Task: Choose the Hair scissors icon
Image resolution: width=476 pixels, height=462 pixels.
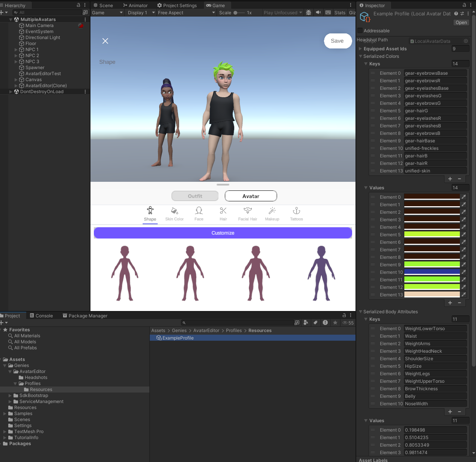Action: tap(223, 211)
